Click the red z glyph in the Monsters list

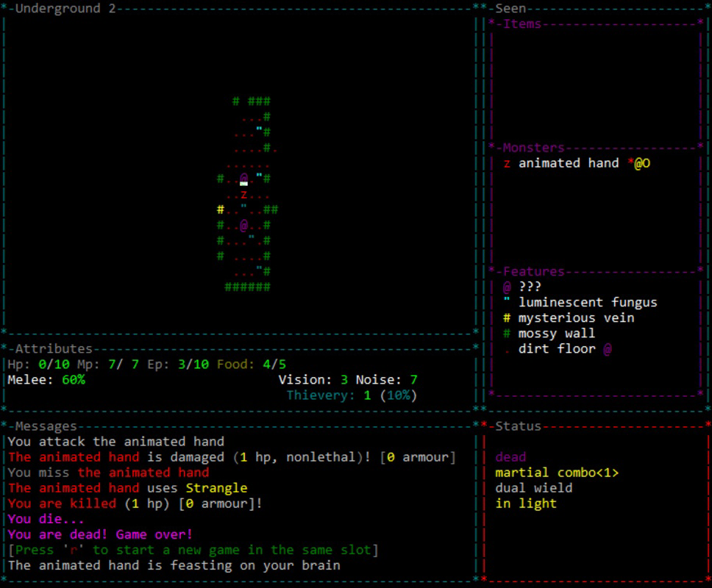pyautogui.click(x=507, y=163)
